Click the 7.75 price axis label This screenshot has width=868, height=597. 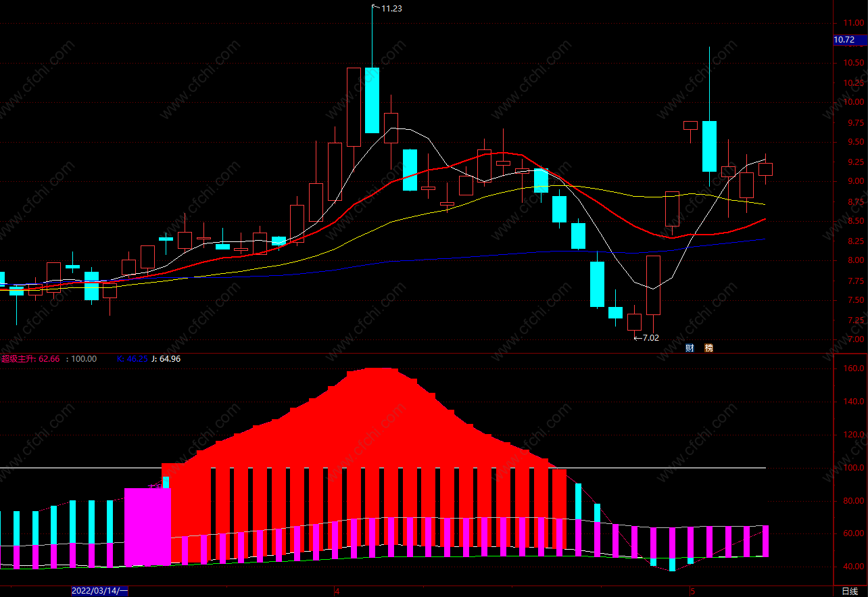[857, 281]
